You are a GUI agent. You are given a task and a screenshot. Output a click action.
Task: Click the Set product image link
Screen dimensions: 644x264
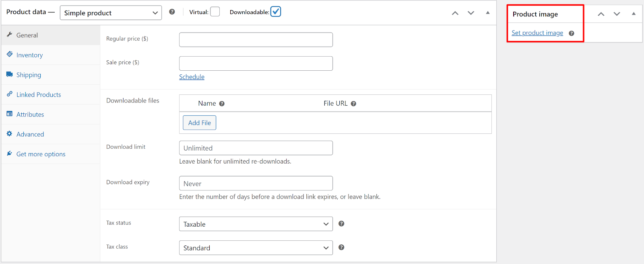pos(537,33)
